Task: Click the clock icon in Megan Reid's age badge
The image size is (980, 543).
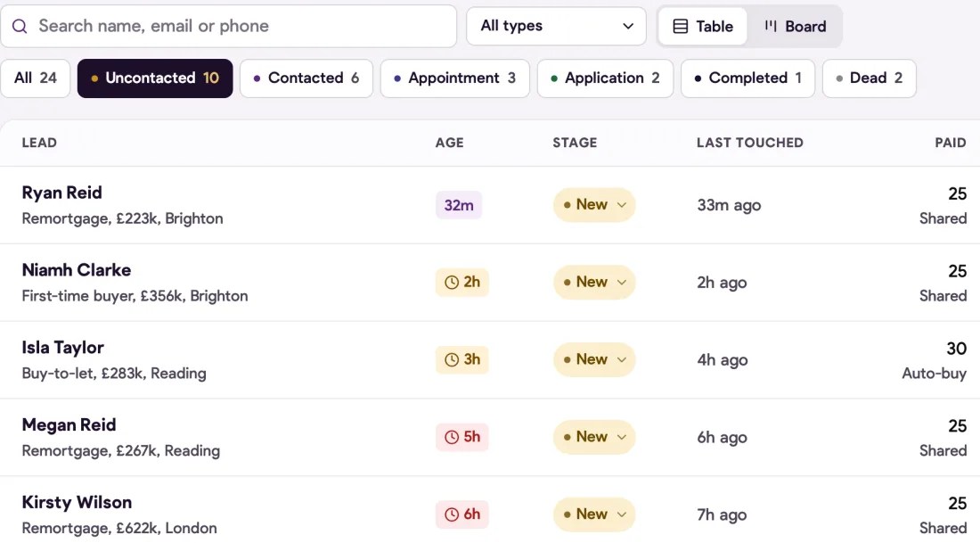Action: 452,437
